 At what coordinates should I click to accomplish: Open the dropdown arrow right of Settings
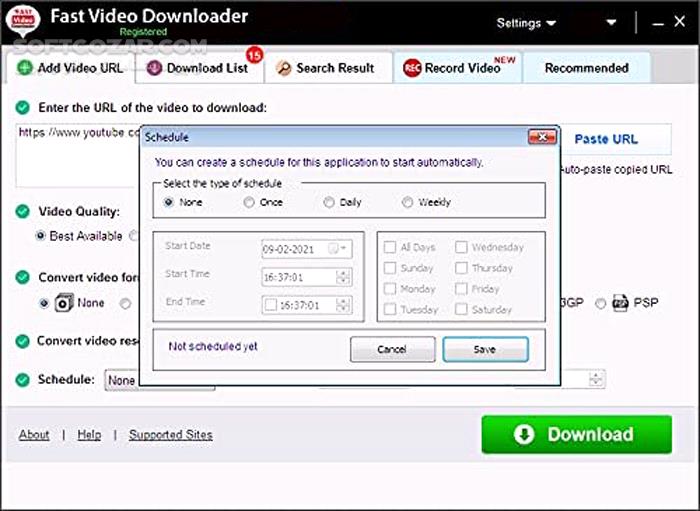coord(611,22)
